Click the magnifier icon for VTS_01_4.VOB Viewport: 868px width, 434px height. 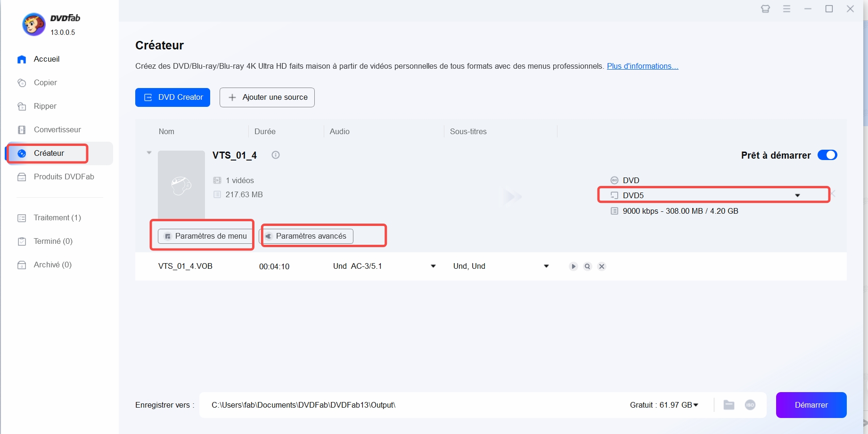(588, 266)
